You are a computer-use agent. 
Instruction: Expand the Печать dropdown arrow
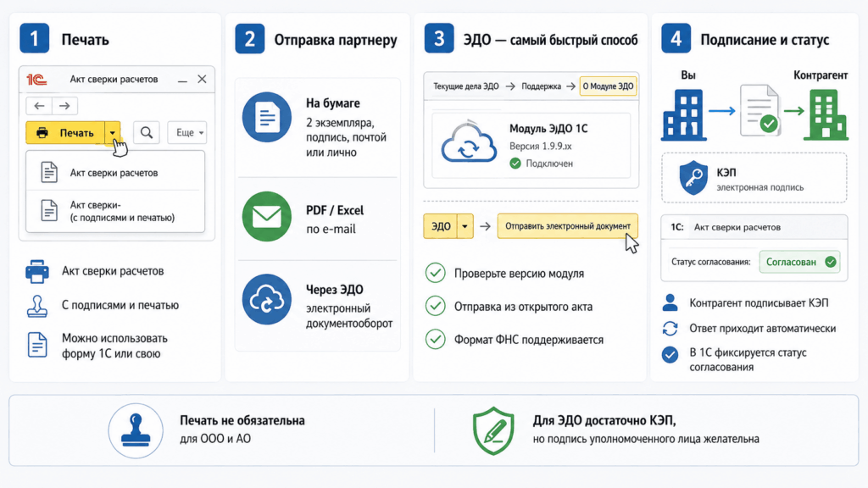pos(113,133)
